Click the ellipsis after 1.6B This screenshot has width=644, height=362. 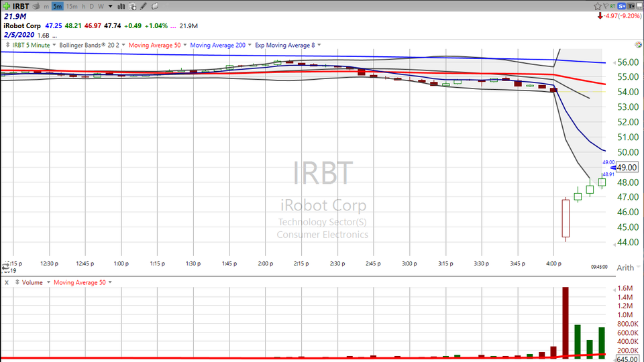click(x=54, y=36)
